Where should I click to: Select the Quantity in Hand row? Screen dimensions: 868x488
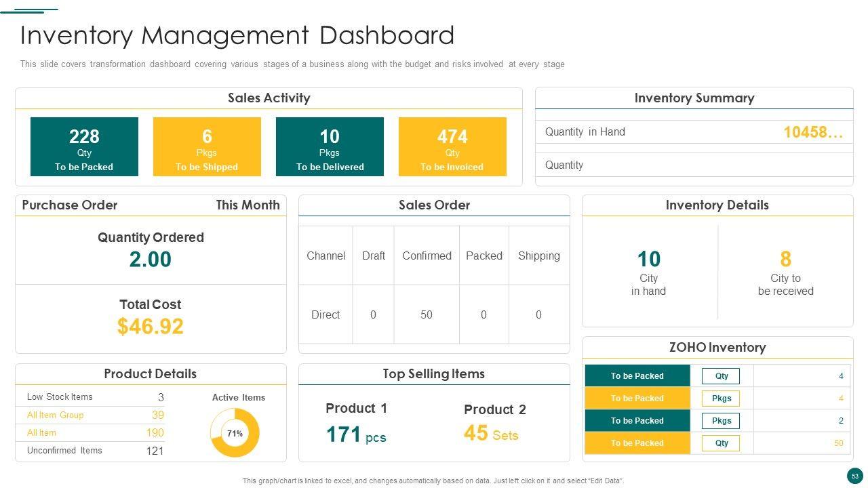[694, 132]
